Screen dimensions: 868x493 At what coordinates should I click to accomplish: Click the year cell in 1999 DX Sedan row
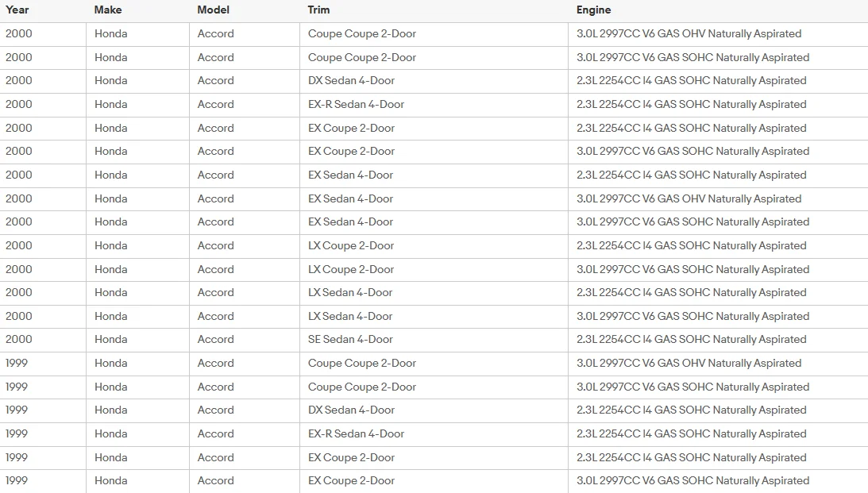tap(43, 410)
